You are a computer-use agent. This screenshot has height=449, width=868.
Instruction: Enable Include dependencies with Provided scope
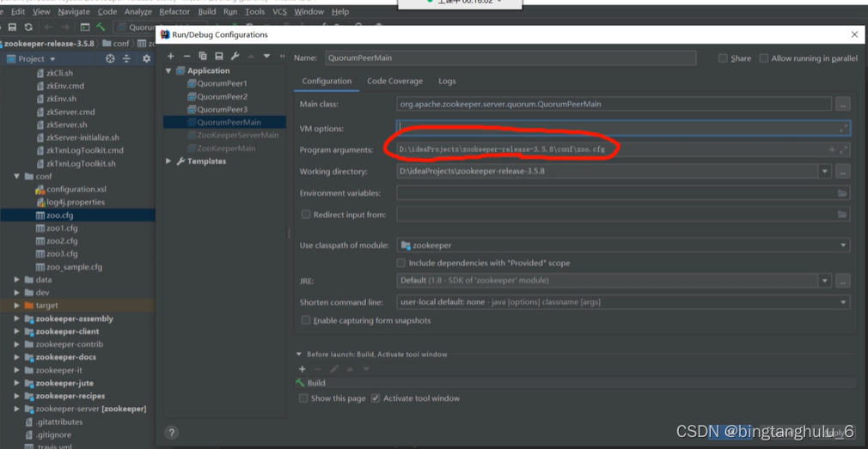[401, 264]
